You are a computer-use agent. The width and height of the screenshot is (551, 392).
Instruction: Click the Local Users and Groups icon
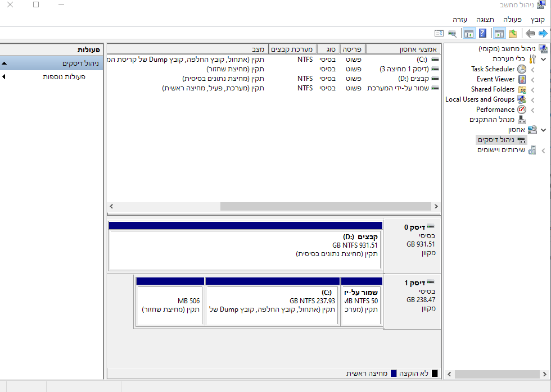pos(522,99)
